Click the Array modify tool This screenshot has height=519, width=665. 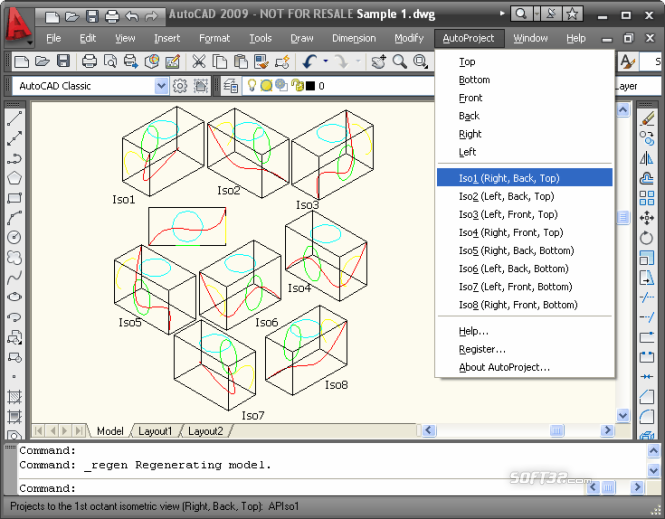(647, 198)
